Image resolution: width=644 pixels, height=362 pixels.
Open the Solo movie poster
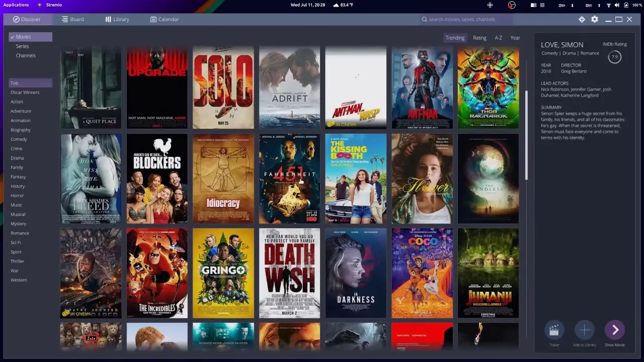[223, 87]
